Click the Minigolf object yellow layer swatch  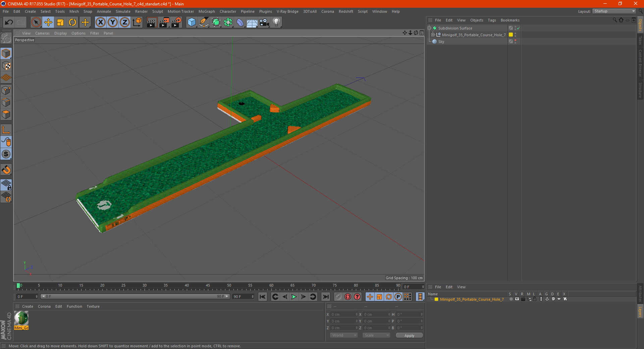point(511,35)
